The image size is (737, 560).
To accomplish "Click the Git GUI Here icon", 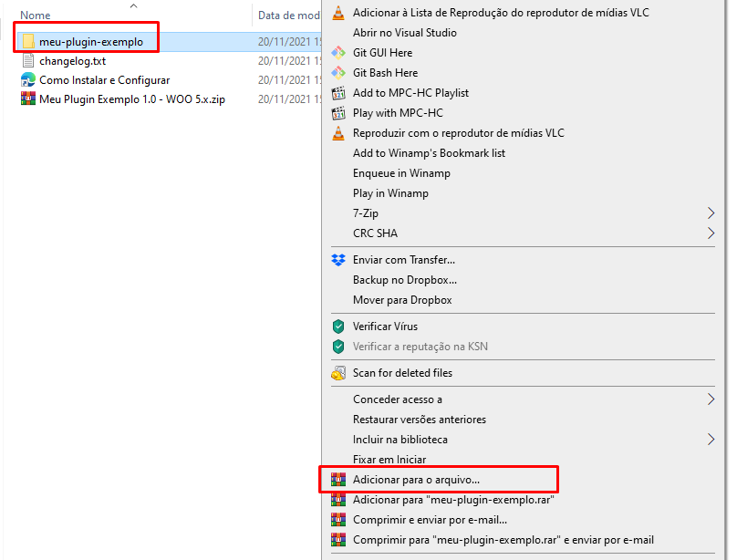I will point(338,53).
